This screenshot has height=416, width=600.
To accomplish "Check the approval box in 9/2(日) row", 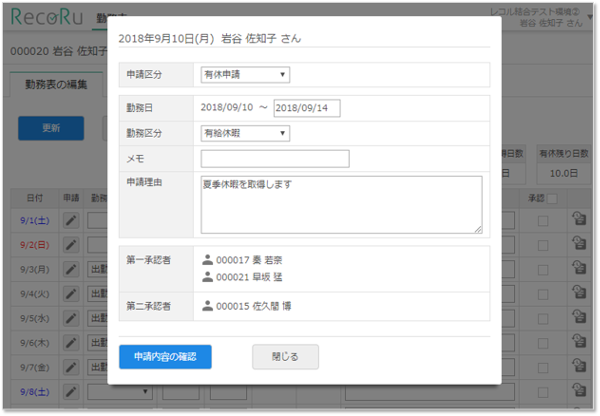I will pos(543,245).
